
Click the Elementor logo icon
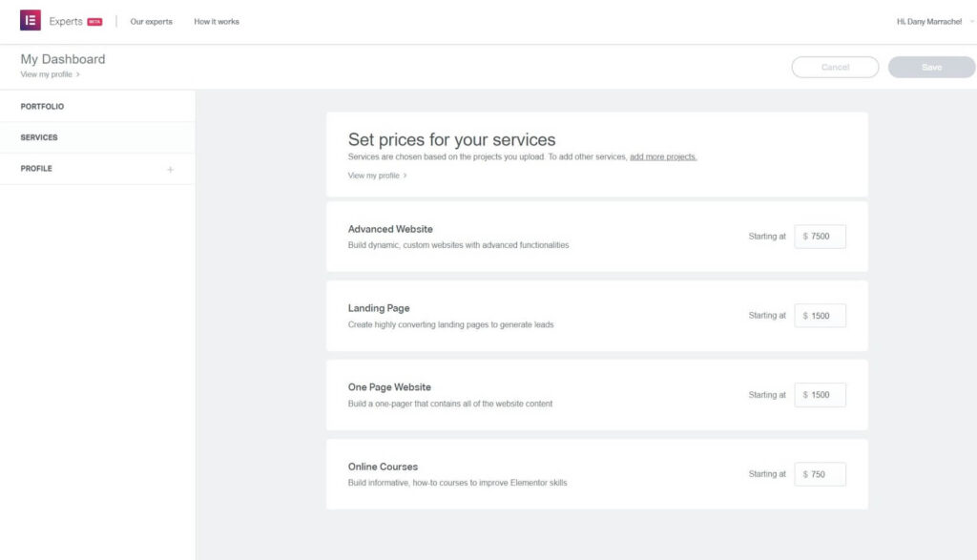(31, 21)
